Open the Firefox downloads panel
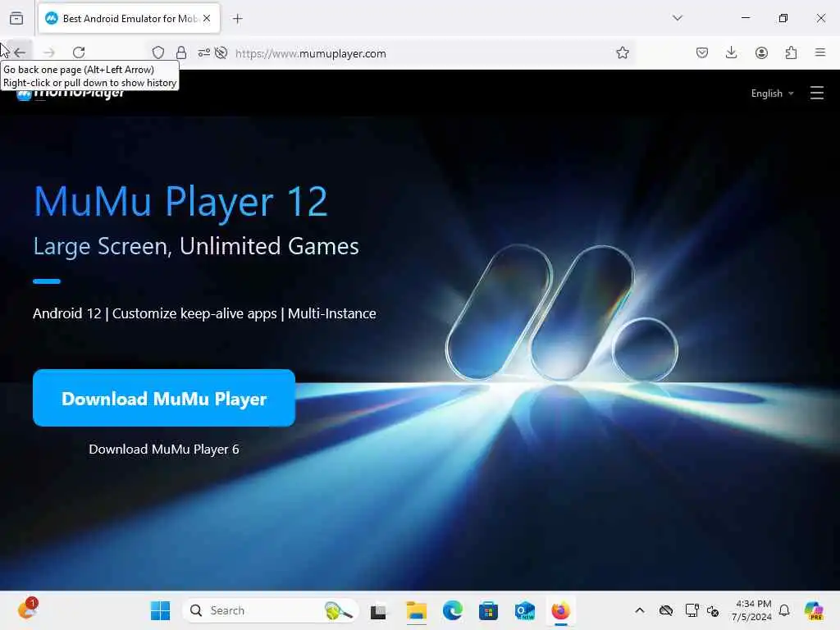Screen dimensions: 840x630 click(x=731, y=52)
